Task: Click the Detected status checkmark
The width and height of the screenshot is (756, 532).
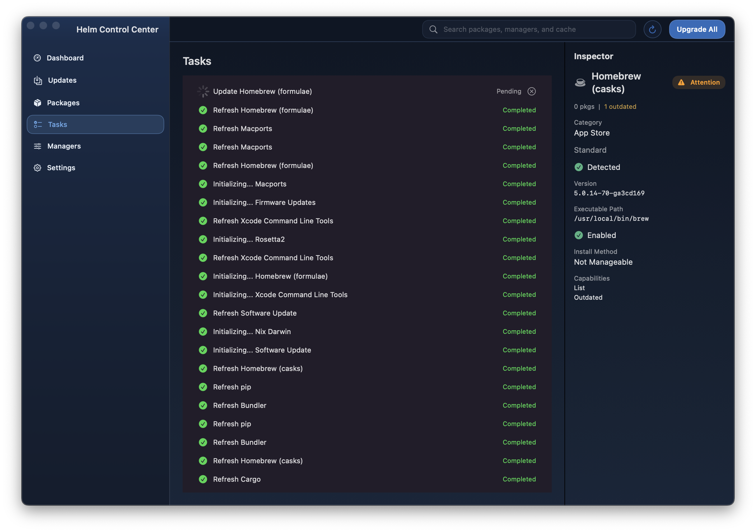Action: 579,167
